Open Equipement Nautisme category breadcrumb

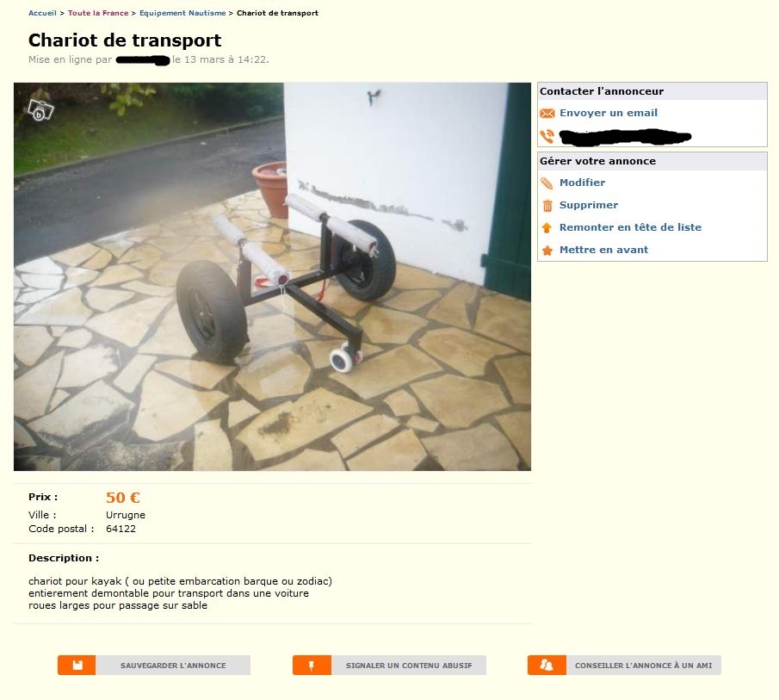coord(182,13)
